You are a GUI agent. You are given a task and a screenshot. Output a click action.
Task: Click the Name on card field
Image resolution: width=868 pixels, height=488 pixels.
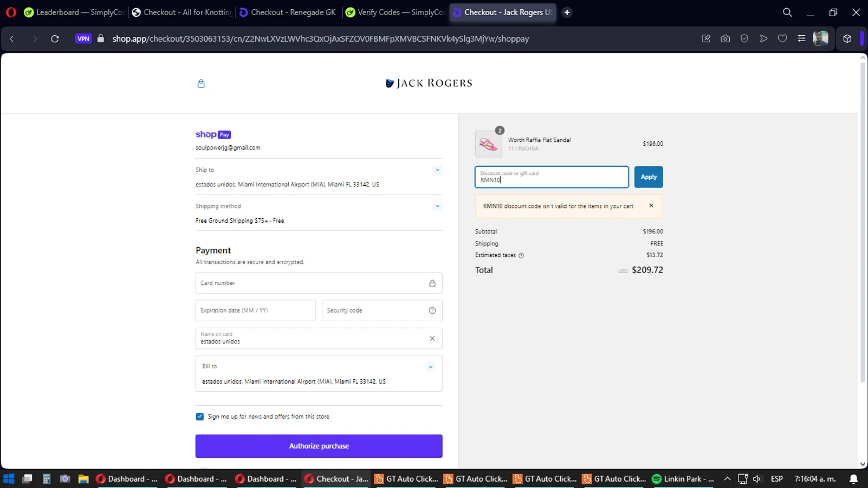[x=319, y=339]
